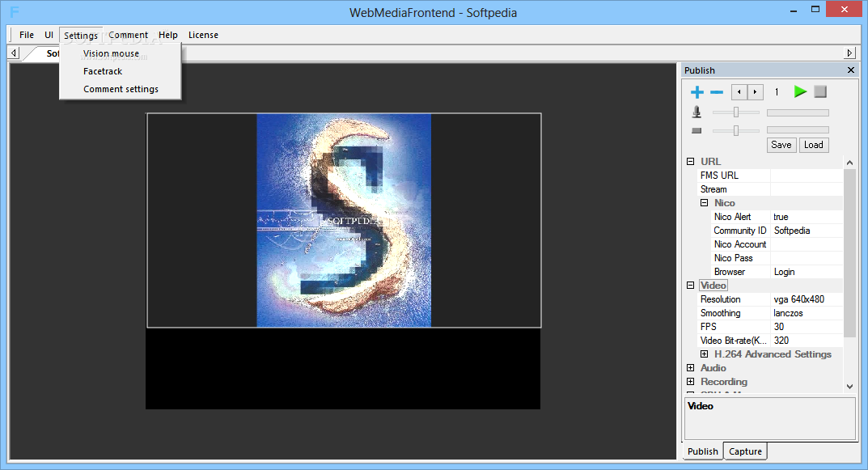
Task: Collapse the URL section
Action: (x=690, y=162)
